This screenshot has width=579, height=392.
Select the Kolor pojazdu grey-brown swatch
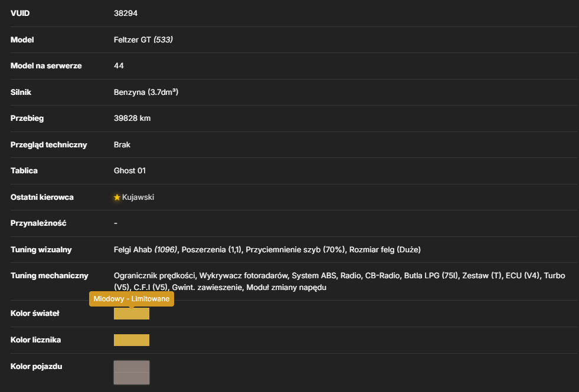point(132,373)
